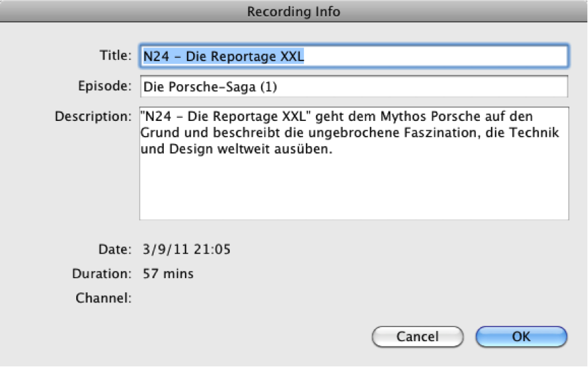Click the duration value 57 mins
Viewport: 588px width, 367px height.
click(x=168, y=274)
